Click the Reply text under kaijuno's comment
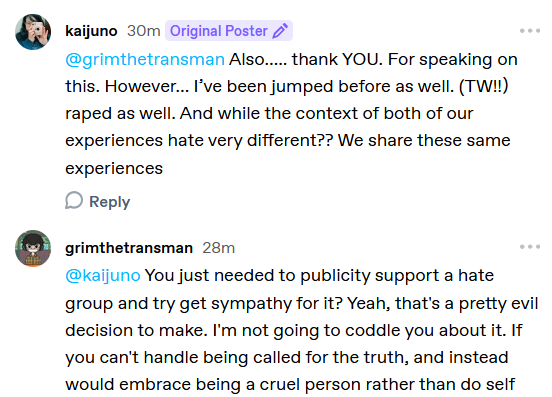 click(109, 202)
